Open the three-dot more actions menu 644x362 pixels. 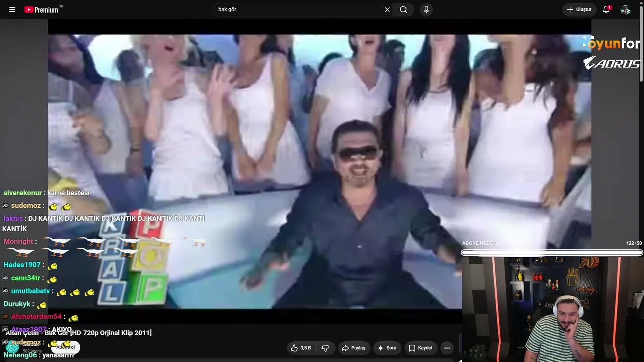[447, 348]
